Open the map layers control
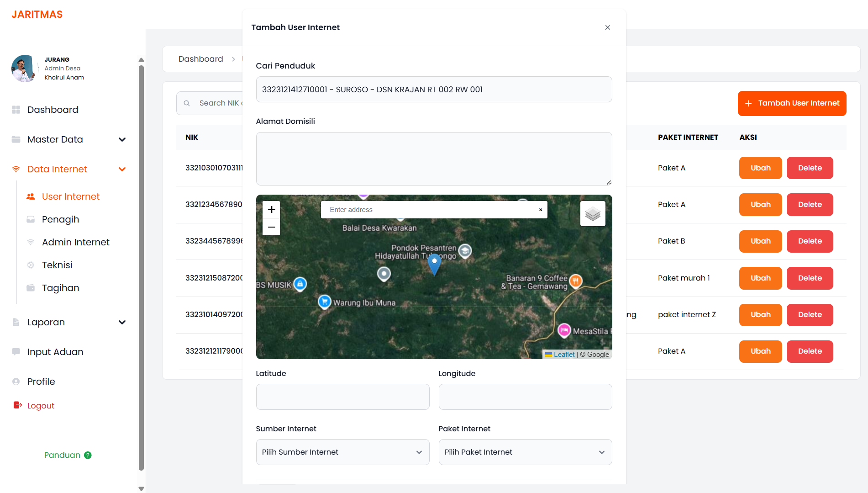The height and width of the screenshot is (493, 868). [592, 214]
